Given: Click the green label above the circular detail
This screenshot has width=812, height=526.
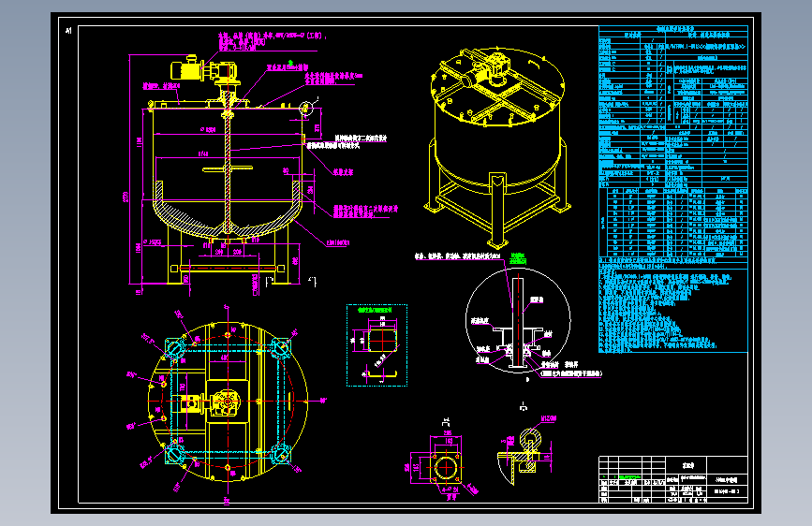Looking at the screenshot, I should (x=518, y=257).
